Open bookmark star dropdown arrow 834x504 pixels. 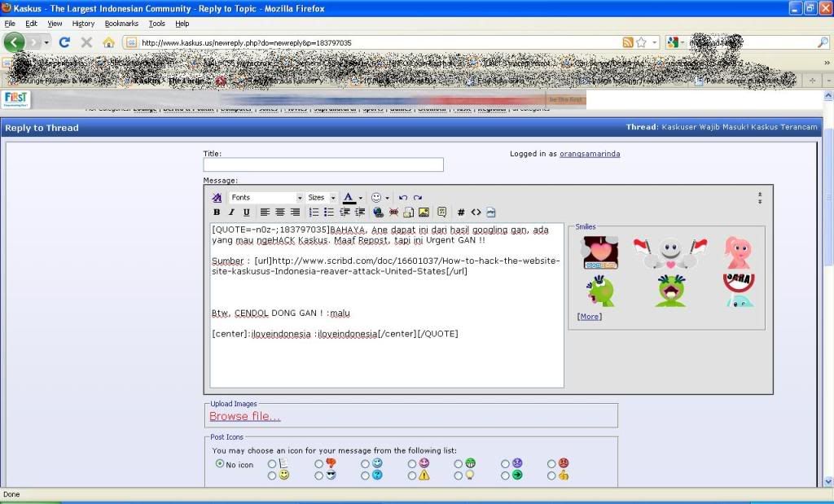point(655,42)
